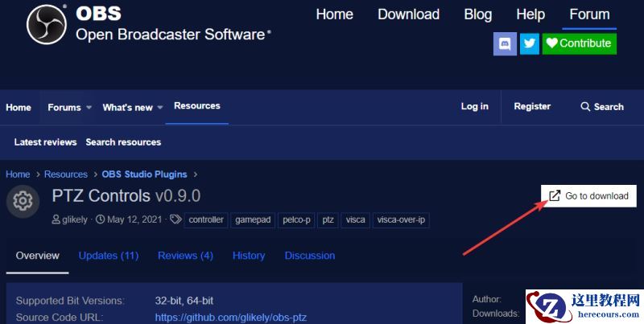
Task: Expand the What's new dropdown arrow
Action: [159, 108]
